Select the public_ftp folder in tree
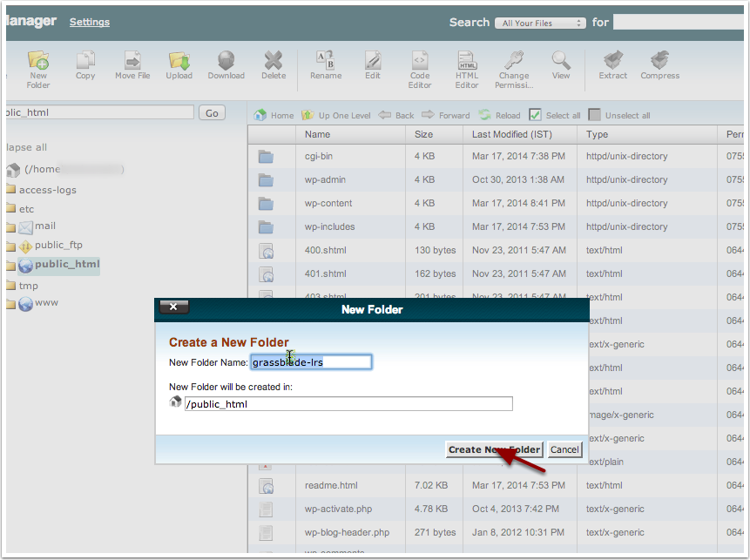 (x=57, y=246)
